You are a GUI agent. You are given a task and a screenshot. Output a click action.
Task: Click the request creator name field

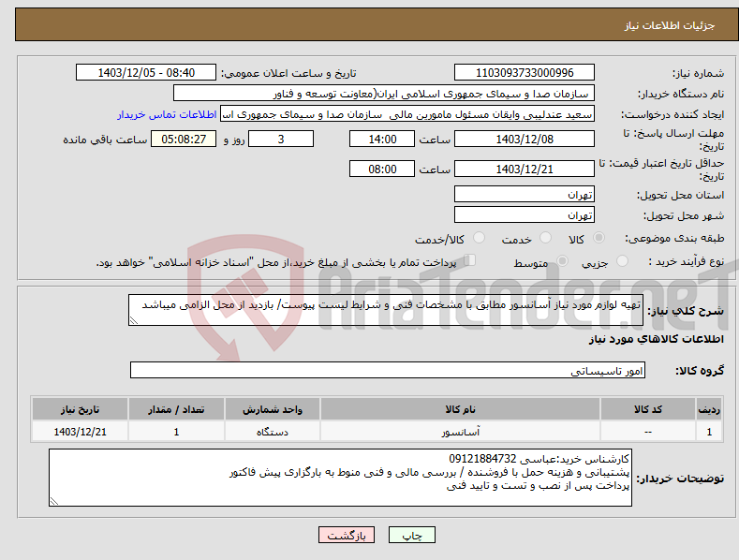click(x=407, y=114)
